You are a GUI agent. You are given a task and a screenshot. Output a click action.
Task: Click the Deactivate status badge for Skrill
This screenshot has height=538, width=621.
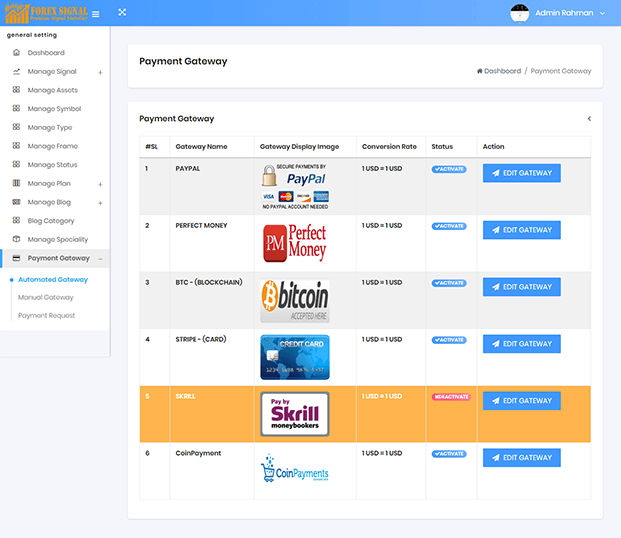[x=450, y=397]
